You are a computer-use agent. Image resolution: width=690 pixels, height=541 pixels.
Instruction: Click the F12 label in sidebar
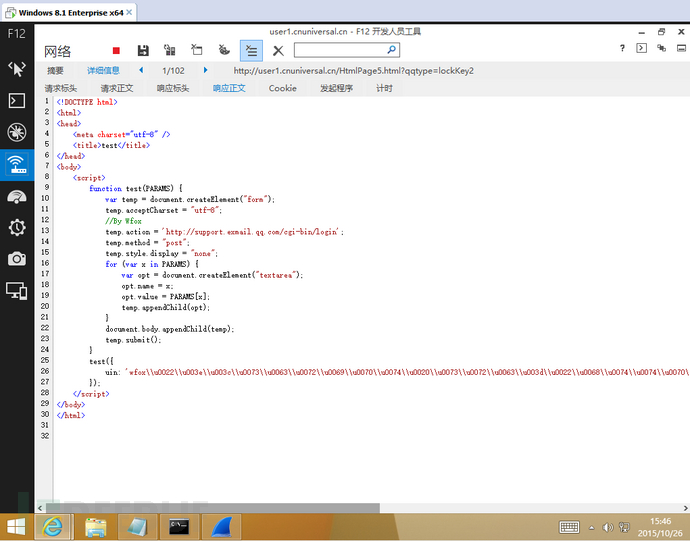[17, 33]
